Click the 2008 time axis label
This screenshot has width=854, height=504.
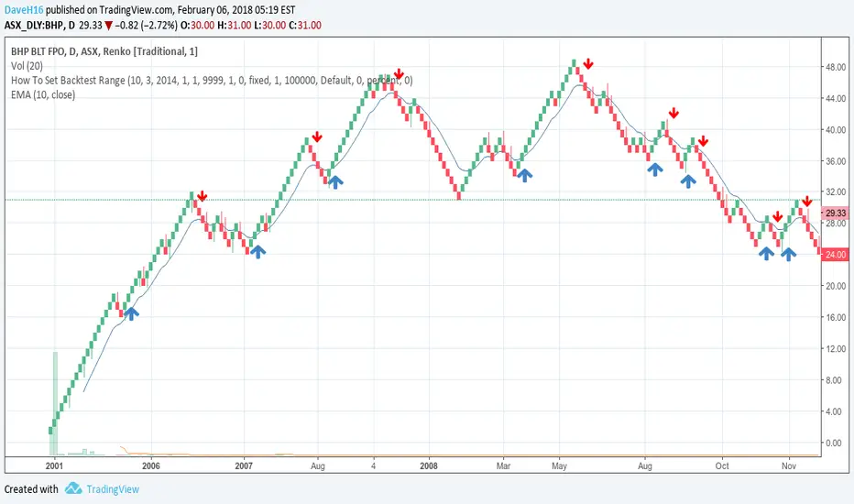pos(429,466)
